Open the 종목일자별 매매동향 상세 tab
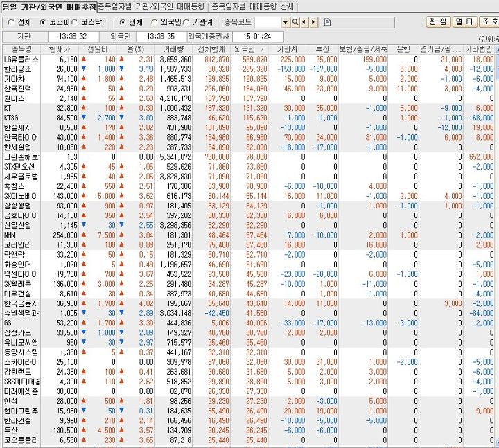 pyautogui.click(x=253, y=6)
